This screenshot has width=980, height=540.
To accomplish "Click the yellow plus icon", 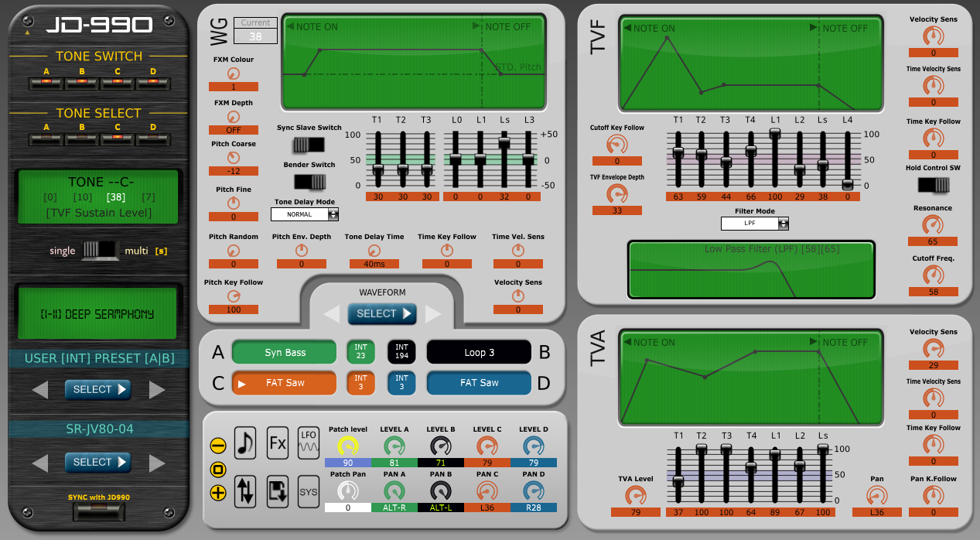I will pos(217,491).
